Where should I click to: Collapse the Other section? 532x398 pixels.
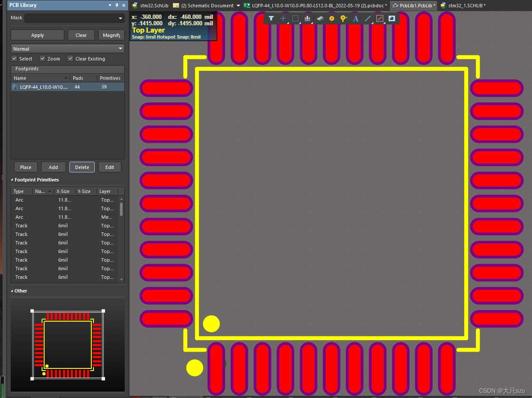12,291
